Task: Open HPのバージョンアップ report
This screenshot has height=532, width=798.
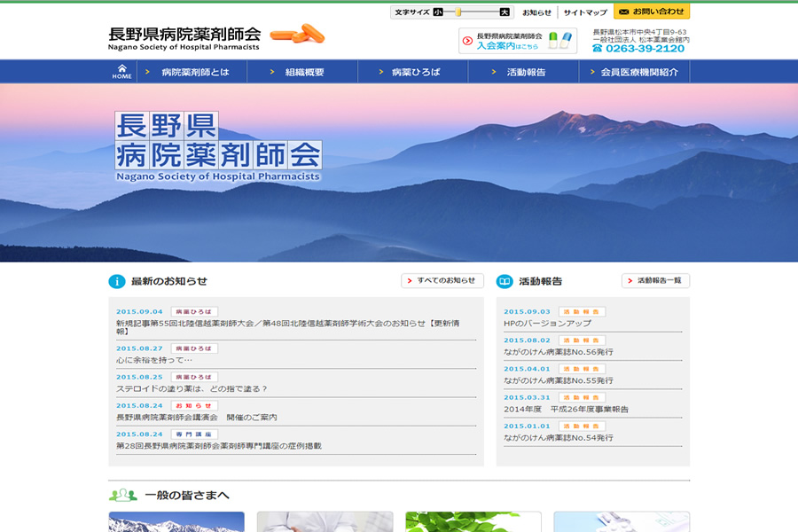Action: (x=548, y=324)
